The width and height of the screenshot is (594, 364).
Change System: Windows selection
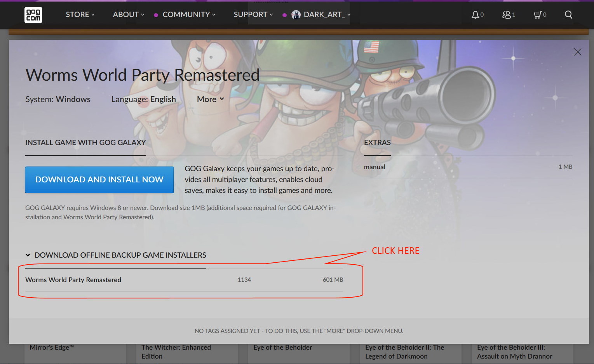click(x=58, y=99)
